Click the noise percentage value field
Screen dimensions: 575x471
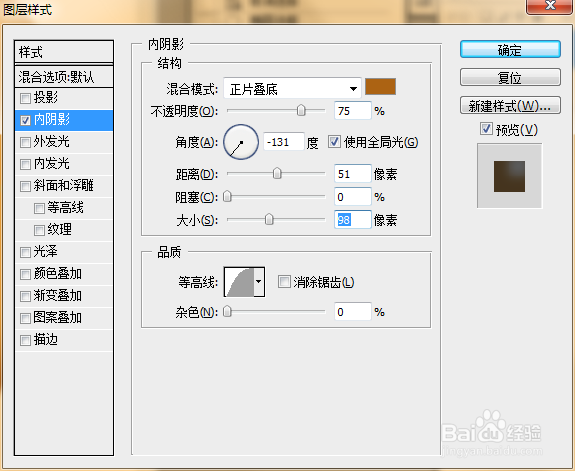(x=353, y=312)
